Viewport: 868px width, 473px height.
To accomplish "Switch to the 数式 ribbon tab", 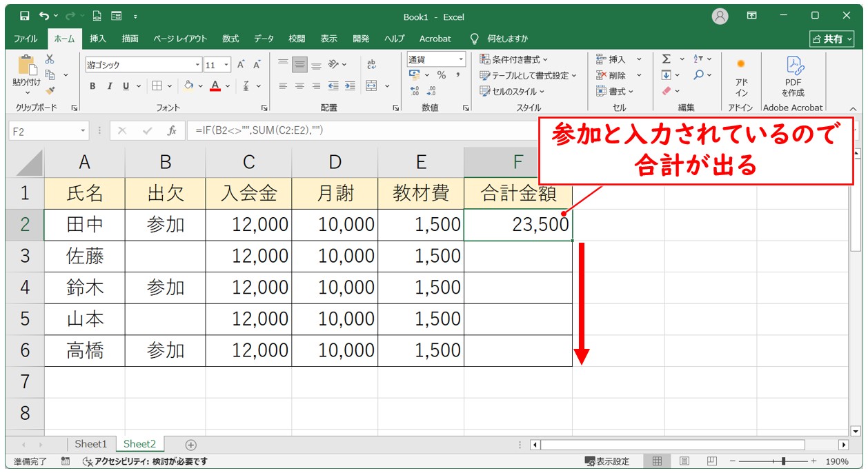I will click(x=230, y=39).
